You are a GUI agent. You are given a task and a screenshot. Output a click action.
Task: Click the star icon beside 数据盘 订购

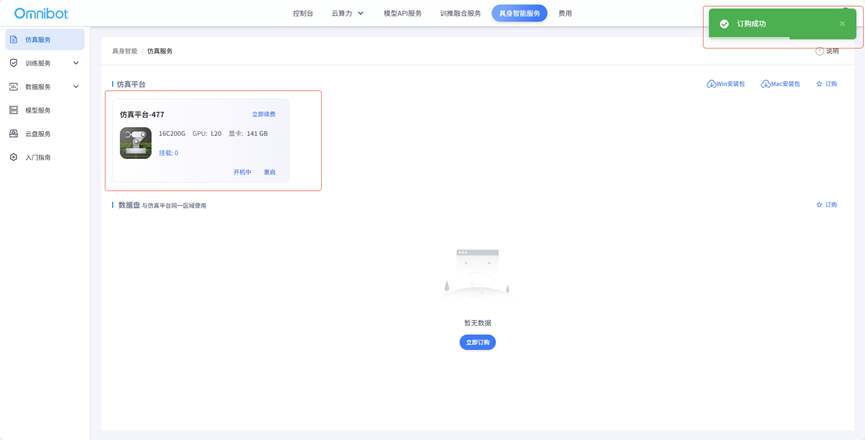[x=819, y=205]
